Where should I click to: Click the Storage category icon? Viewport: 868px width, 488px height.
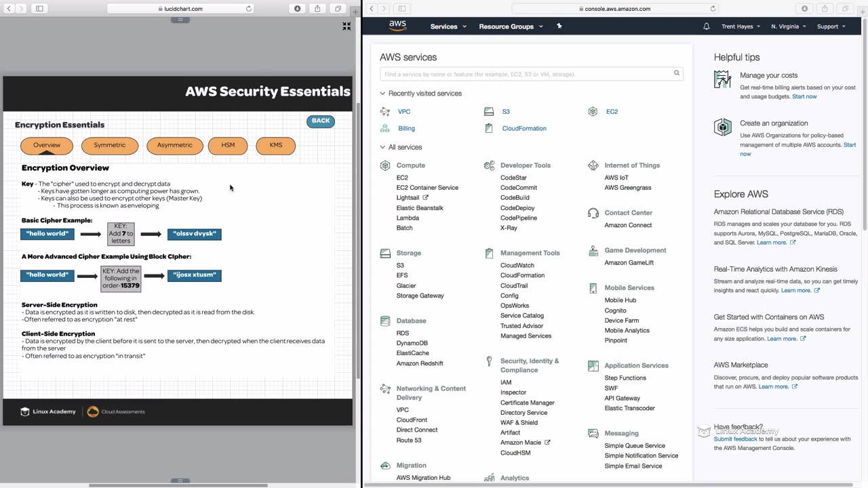tap(385, 253)
